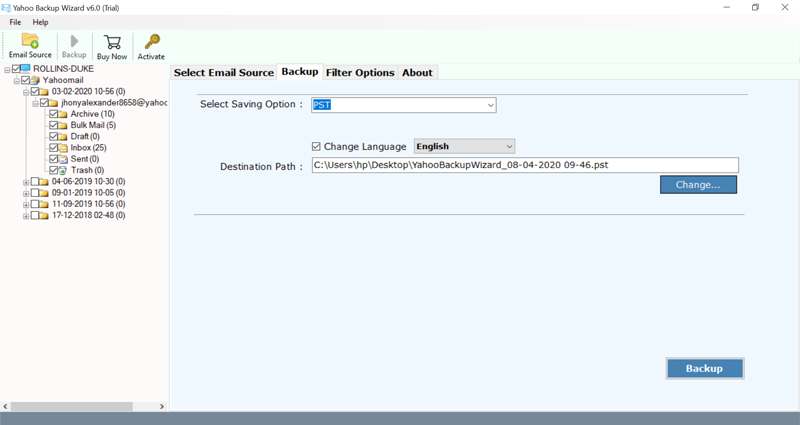The width and height of the screenshot is (800, 425).
Task: Open the Help menu
Action: 40,22
